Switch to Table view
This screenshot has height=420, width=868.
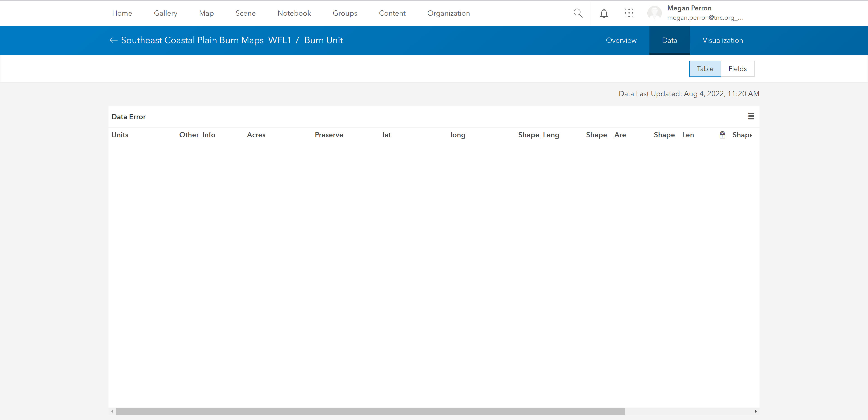[x=705, y=69]
